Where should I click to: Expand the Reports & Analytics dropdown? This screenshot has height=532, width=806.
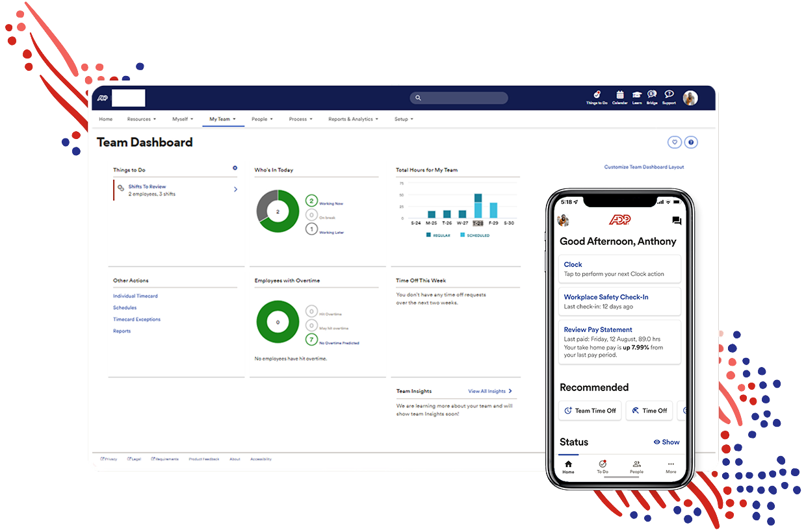click(353, 120)
